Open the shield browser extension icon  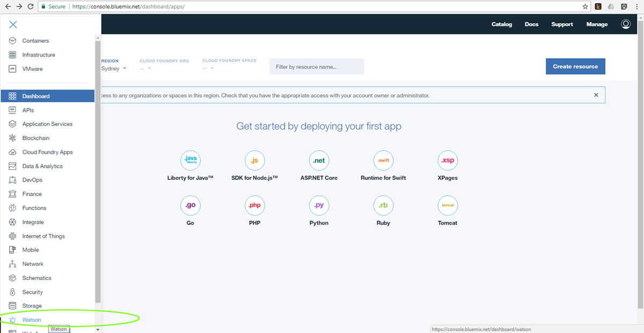coord(624,7)
